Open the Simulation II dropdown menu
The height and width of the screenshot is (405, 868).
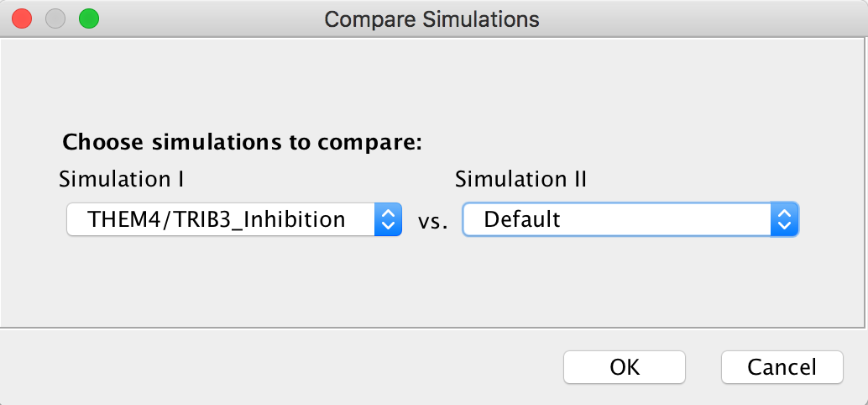click(x=630, y=219)
